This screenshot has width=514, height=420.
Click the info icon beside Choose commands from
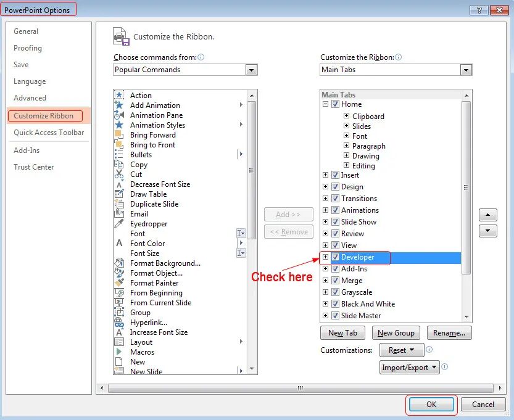pyautogui.click(x=201, y=57)
